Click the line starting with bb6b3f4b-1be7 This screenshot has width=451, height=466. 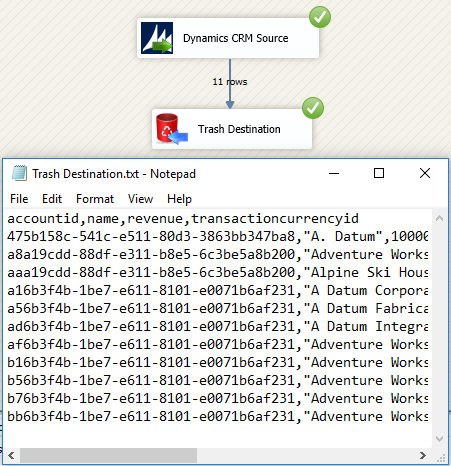click(218, 417)
